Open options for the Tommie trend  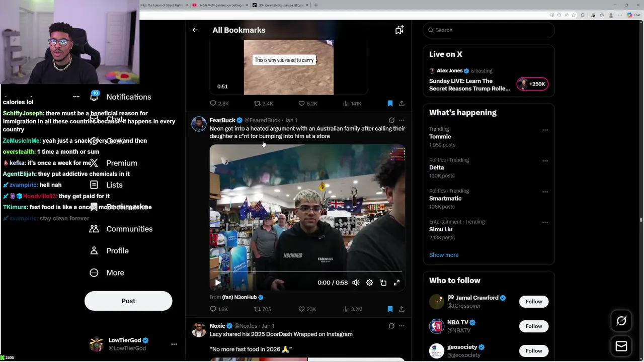point(545,130)
